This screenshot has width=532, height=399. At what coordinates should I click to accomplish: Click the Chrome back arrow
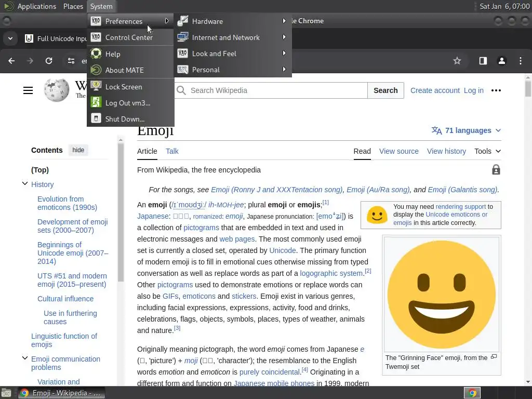[x=11, y=61]
